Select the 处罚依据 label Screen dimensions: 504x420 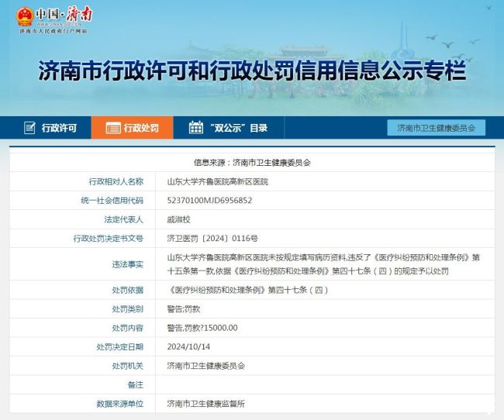127,290
